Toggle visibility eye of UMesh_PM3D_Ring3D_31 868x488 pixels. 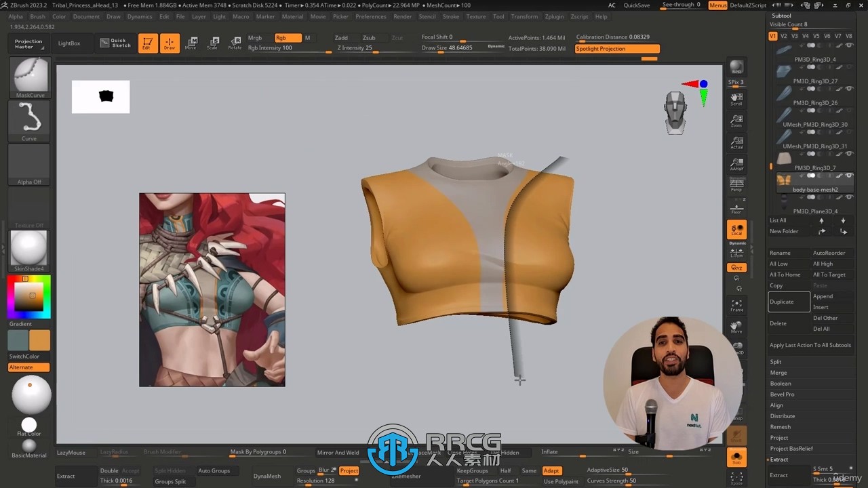(x=849, y=132)
